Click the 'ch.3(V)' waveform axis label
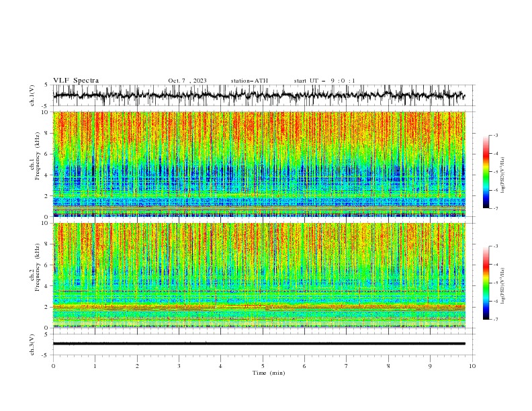The height and width of the screenshot is (411, 532). click(x=32, y=345)
